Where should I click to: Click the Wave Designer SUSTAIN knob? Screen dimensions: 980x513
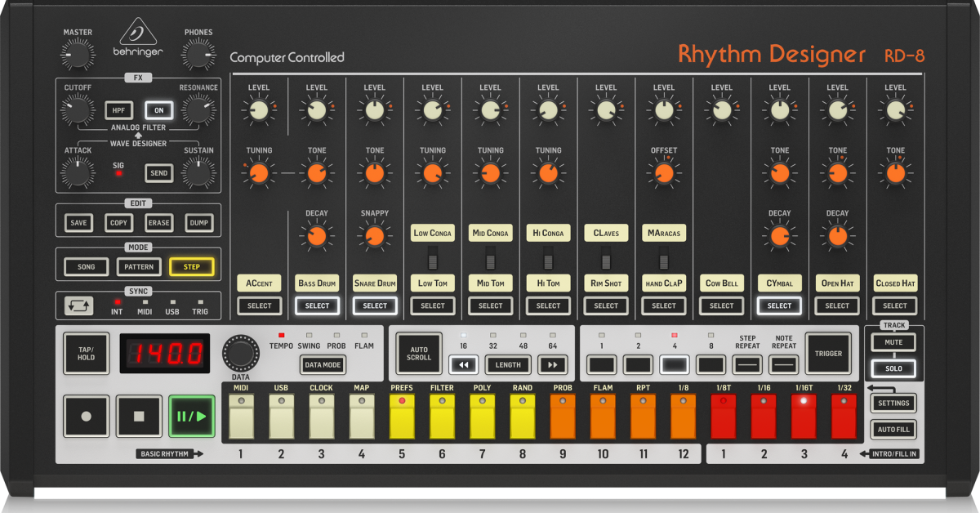tap(198, 172)
